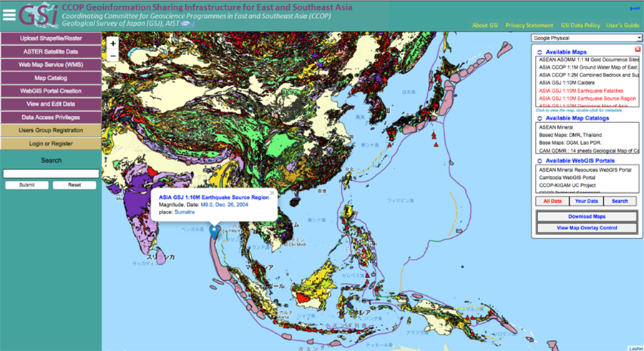
Task: Click the Download Maps button
Action: click(587, 217)
